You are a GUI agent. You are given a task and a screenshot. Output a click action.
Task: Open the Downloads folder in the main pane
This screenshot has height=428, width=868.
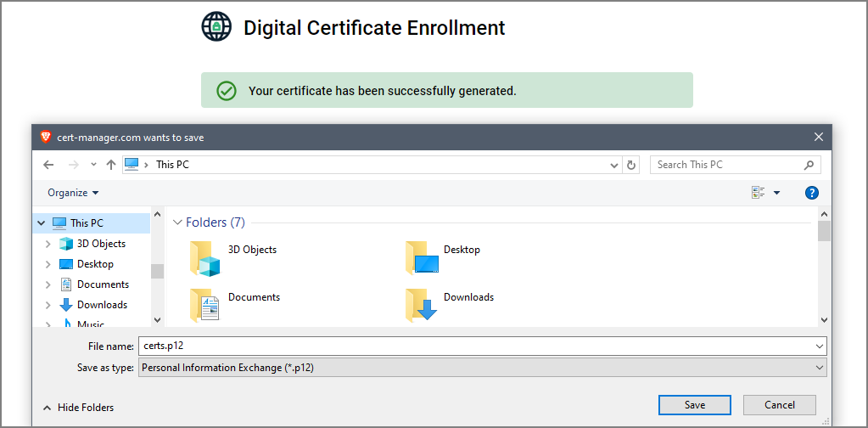tap(450, 305)
